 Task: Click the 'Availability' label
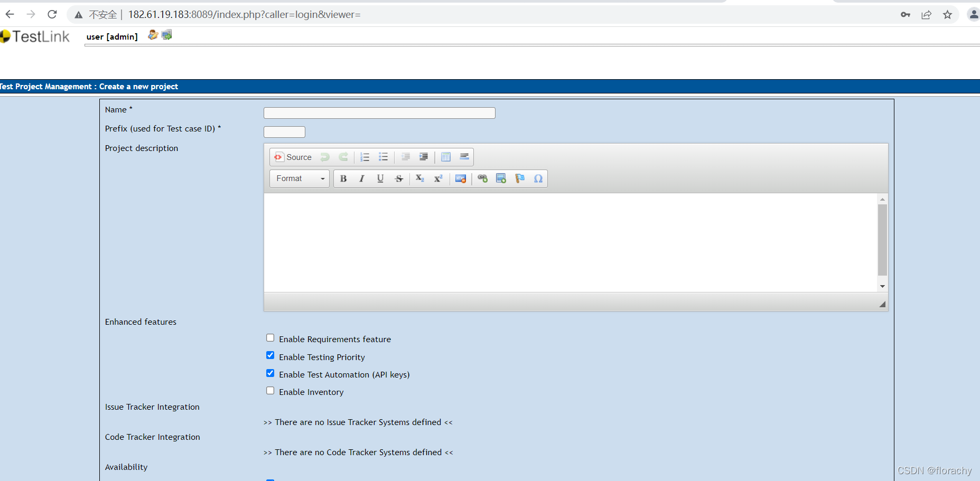pyautogui.click(x=126, y=467)
